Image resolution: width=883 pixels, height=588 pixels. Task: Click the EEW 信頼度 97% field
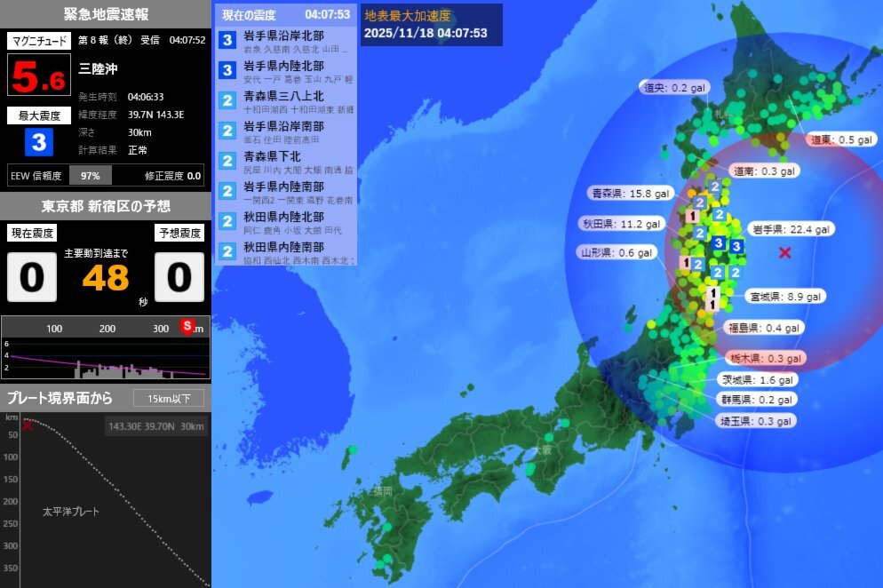click(89, 174)
